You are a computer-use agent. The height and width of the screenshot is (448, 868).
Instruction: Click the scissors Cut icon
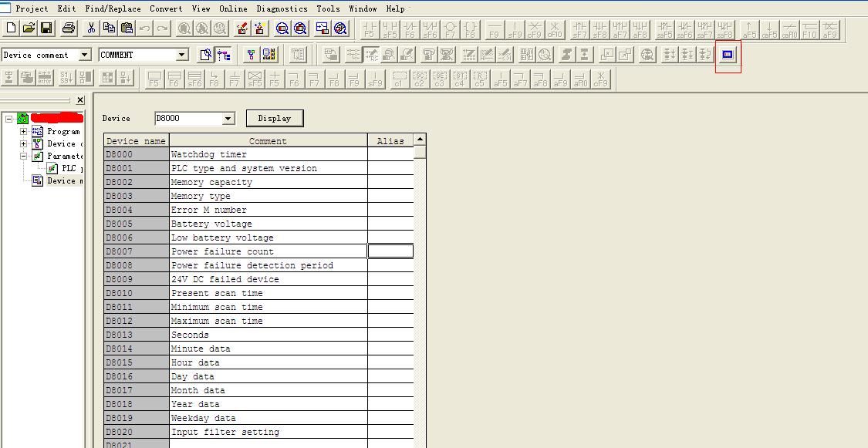[x=91, y=29]
